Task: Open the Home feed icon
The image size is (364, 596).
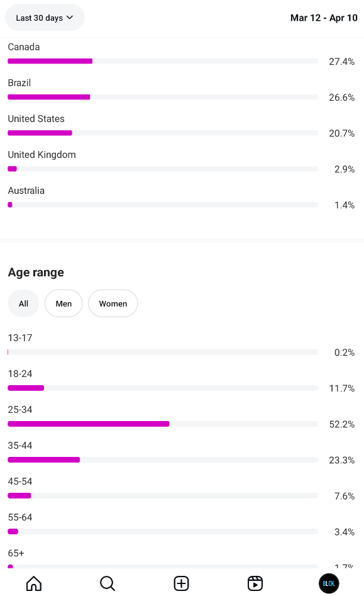Action: [34, 583]
